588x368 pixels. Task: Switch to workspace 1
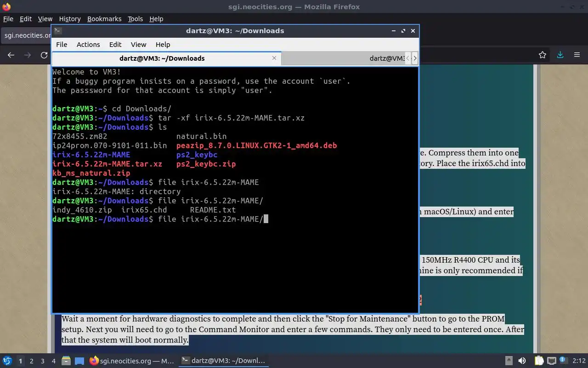[20, 361]
